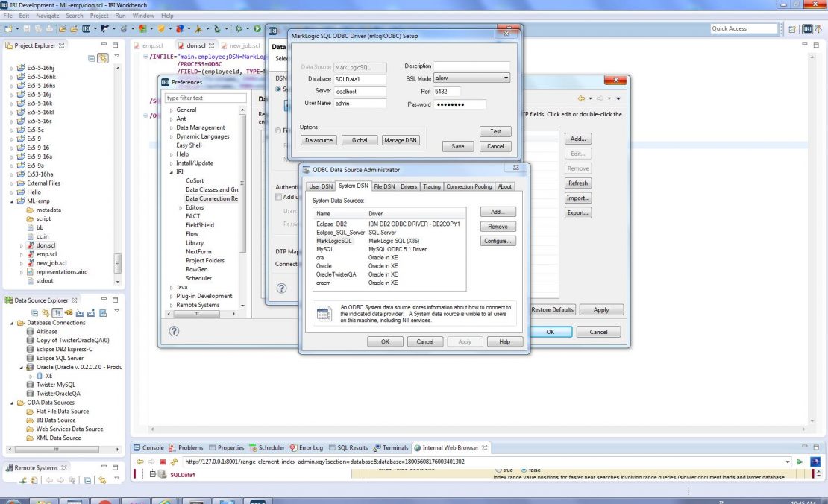Select the MarkLogicSQL system data source row
Viewport: 828px width, 504px height.
coord(390,241)
